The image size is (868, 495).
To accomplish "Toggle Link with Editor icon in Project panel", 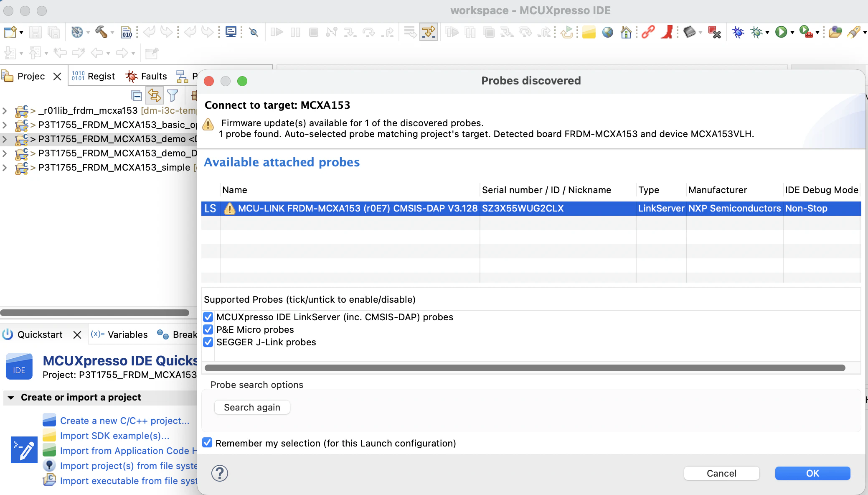I will (155, 96).
